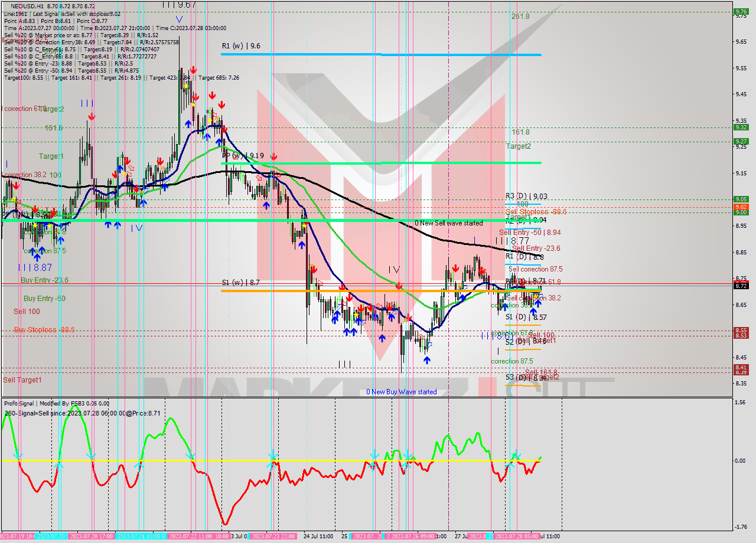Click the 'Target:1' label on the left
This screenshot has width=756, height=543.
(51, 156)
